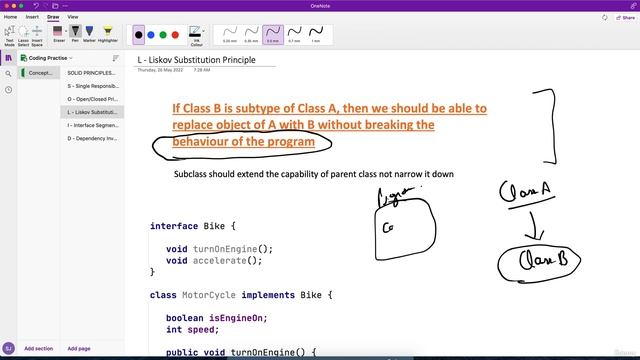Viewport: 640px width, 360px height.
Task: Open the search magnifier in sidebar
Action: 9,74
